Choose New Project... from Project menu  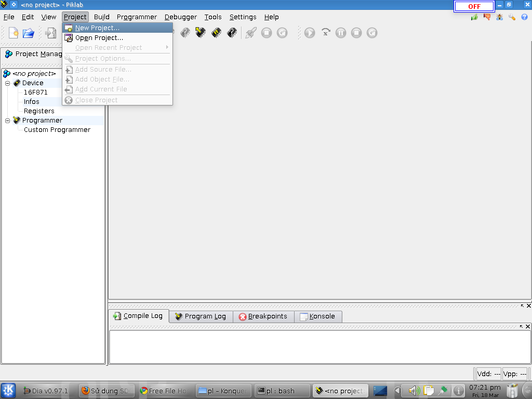pyautogui.click(x=117, y=28)
